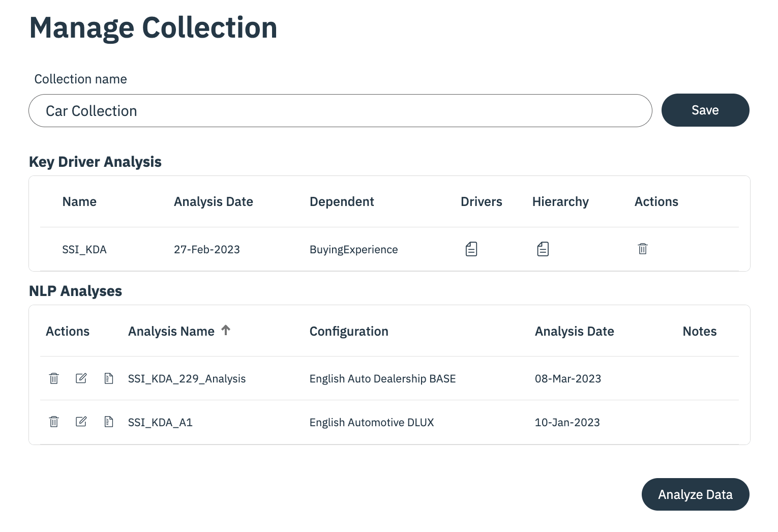Click the Dependent column header

point(342,201)
